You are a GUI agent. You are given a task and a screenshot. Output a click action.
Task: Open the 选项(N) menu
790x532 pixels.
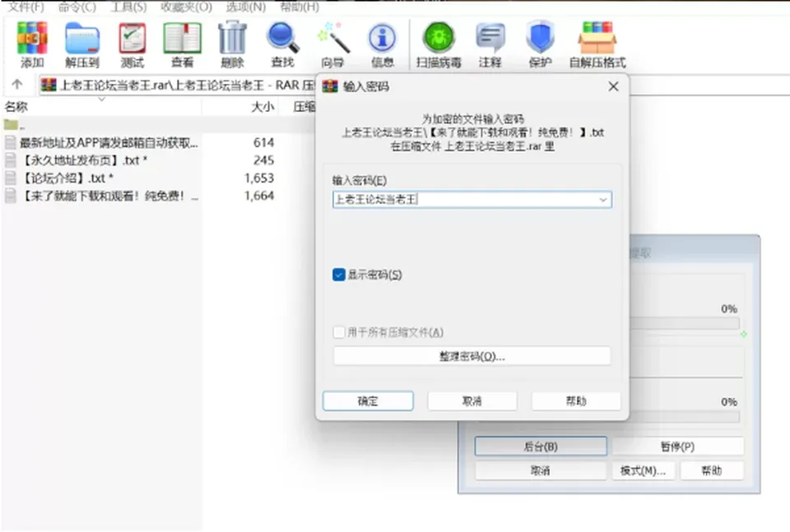click(x=245, y=7)
